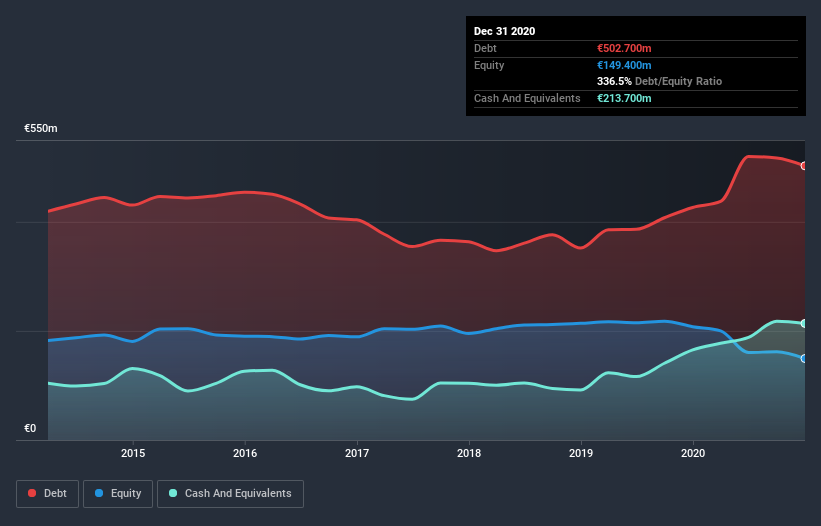Click the Equity label in tooltip
This screenshot has height=526, width=821.
(x=489, y=65)
